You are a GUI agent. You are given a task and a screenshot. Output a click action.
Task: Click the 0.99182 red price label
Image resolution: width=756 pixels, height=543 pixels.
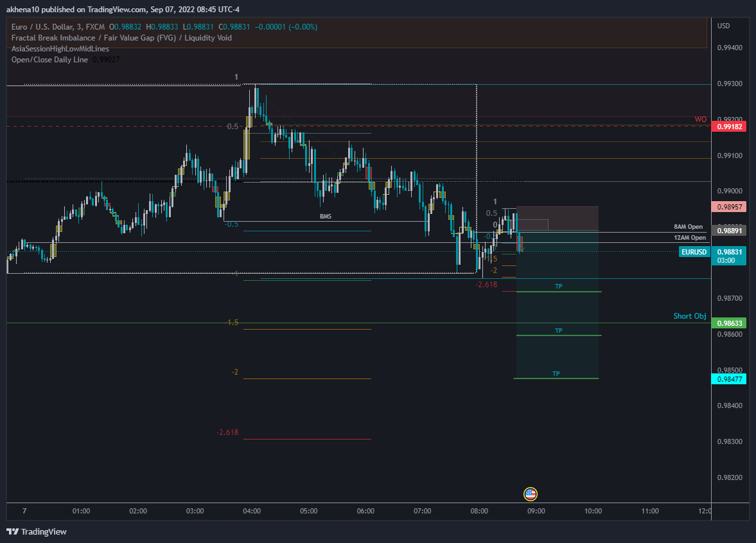pos(729,127)
